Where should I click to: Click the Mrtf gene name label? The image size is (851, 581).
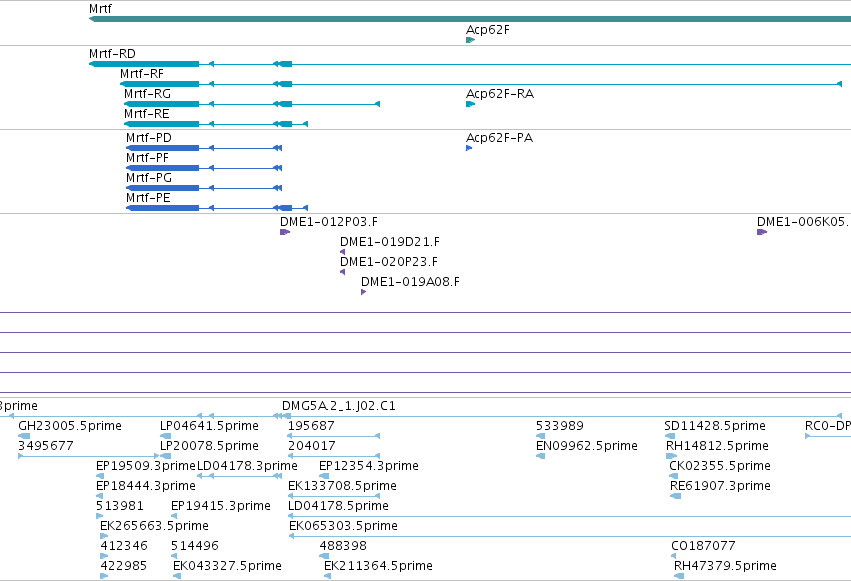pyautogui.click(x=100, y=9)
